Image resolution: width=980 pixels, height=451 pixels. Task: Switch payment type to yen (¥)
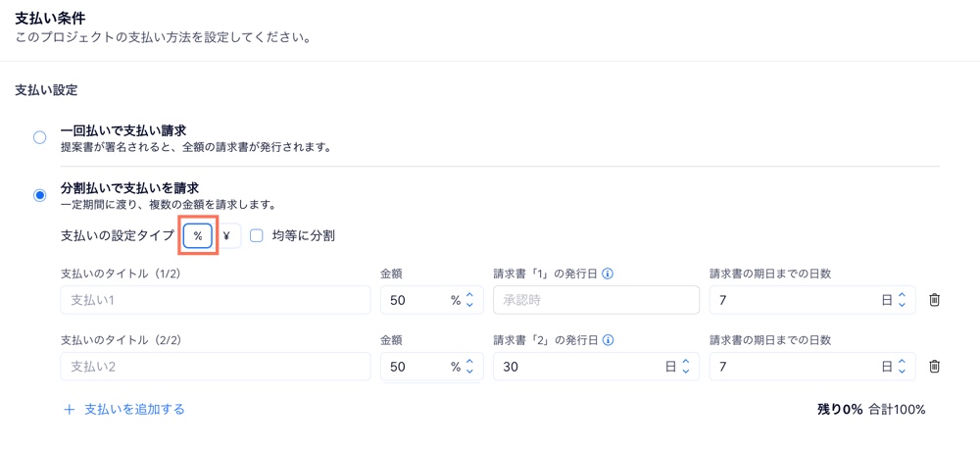(x=226, y=236)
